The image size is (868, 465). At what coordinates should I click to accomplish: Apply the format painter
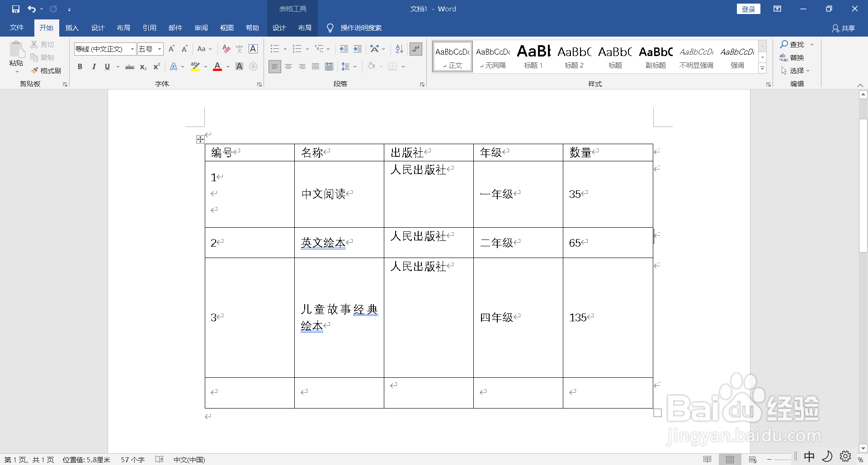pos(47,70)
